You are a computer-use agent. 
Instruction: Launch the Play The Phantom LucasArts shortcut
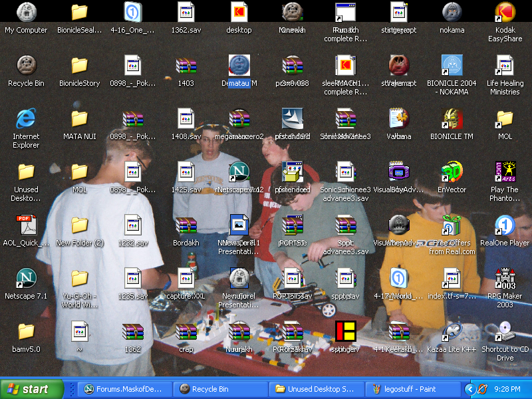504,173
